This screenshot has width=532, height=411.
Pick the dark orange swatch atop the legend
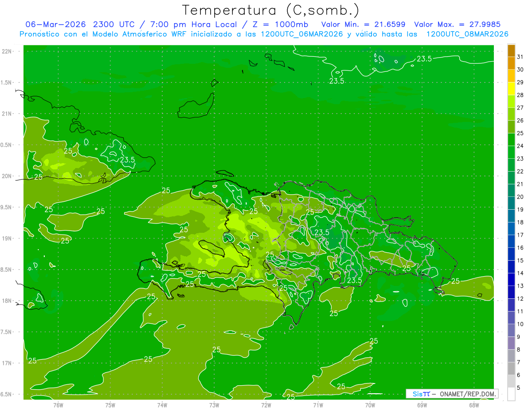point(511,51)
